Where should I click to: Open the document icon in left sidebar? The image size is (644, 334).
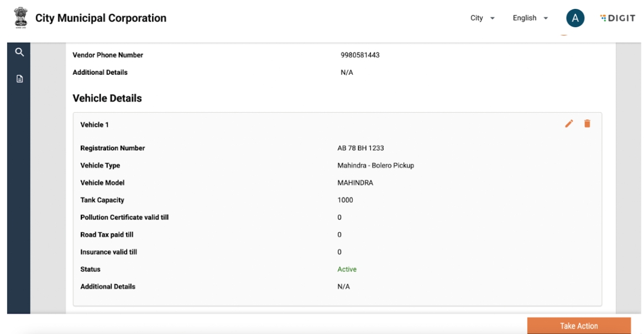coord(19,79)
